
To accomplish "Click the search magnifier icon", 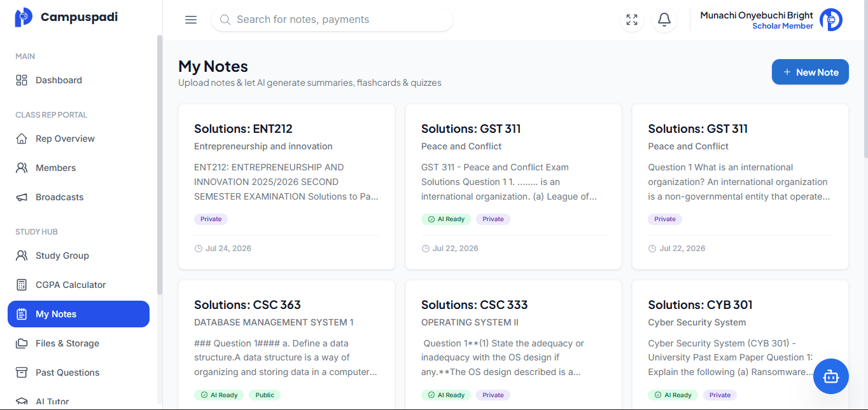I will click(x=225, y=20).
